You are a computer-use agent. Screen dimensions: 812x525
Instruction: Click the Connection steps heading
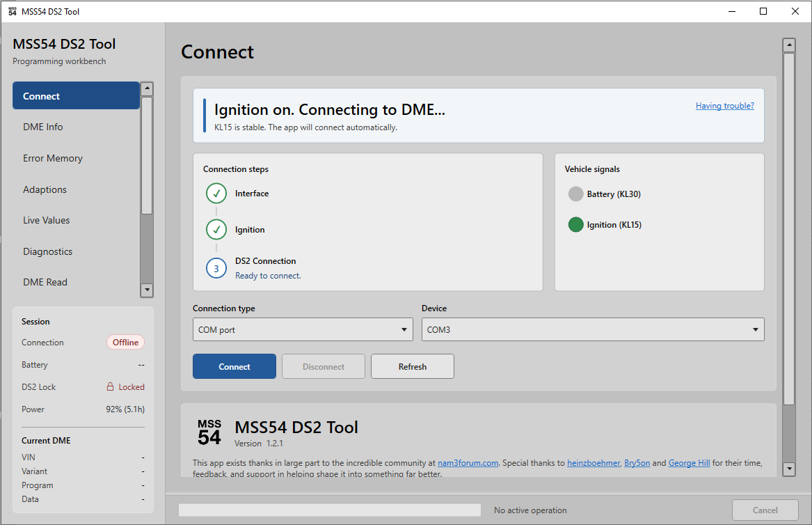click(x=236, y=169)
